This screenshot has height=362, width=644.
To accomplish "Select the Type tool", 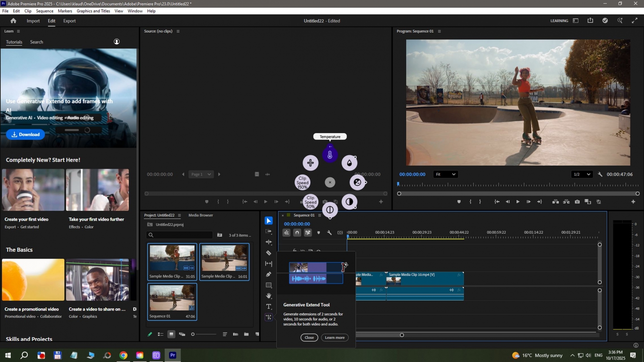I will (268, 306).
